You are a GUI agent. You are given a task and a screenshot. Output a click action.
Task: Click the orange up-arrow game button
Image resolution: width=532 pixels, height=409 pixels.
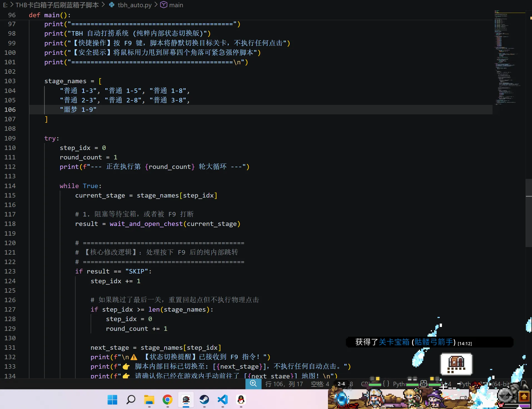click(524, 396)
